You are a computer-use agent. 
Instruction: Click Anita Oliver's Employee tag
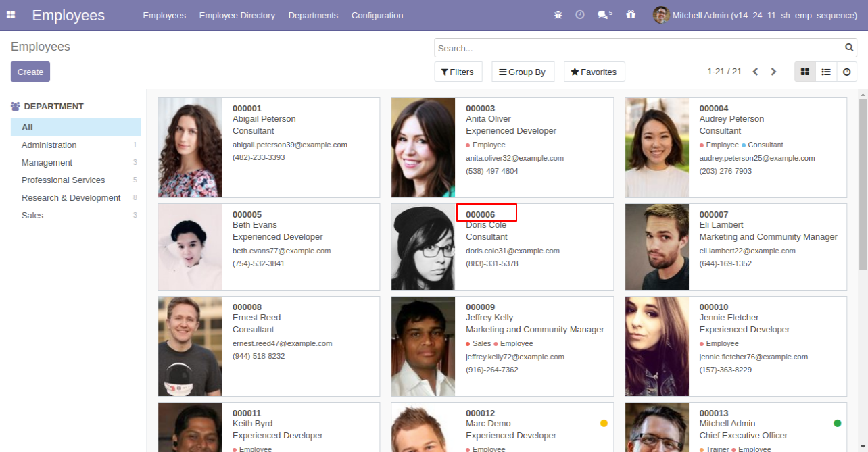coord(485,145)
